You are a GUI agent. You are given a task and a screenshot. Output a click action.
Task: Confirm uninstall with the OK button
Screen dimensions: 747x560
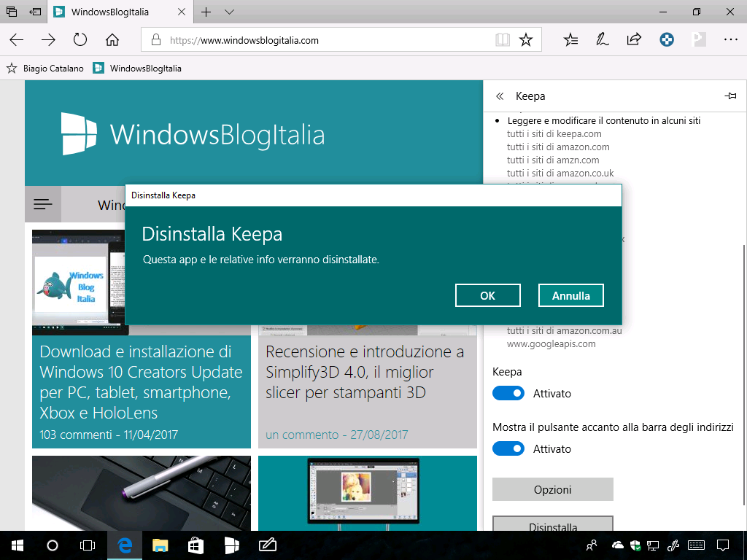pos(488,296)
